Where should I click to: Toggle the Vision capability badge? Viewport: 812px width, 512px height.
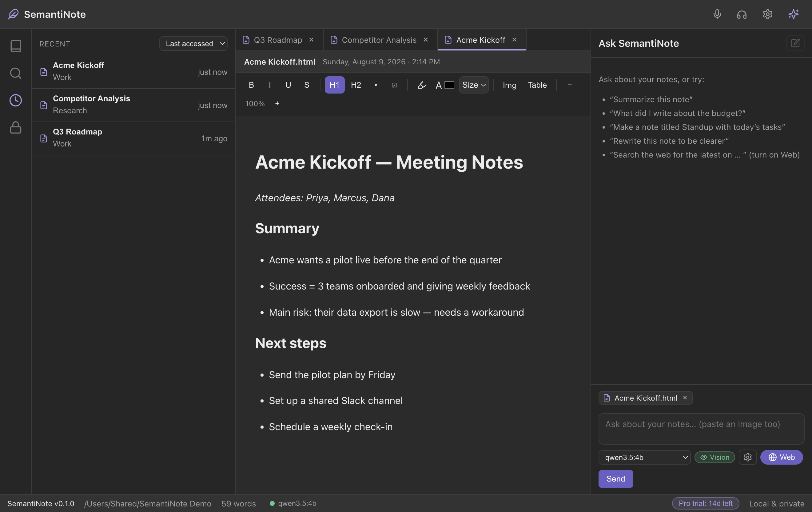pyautogui.click(x=714, y=457)
